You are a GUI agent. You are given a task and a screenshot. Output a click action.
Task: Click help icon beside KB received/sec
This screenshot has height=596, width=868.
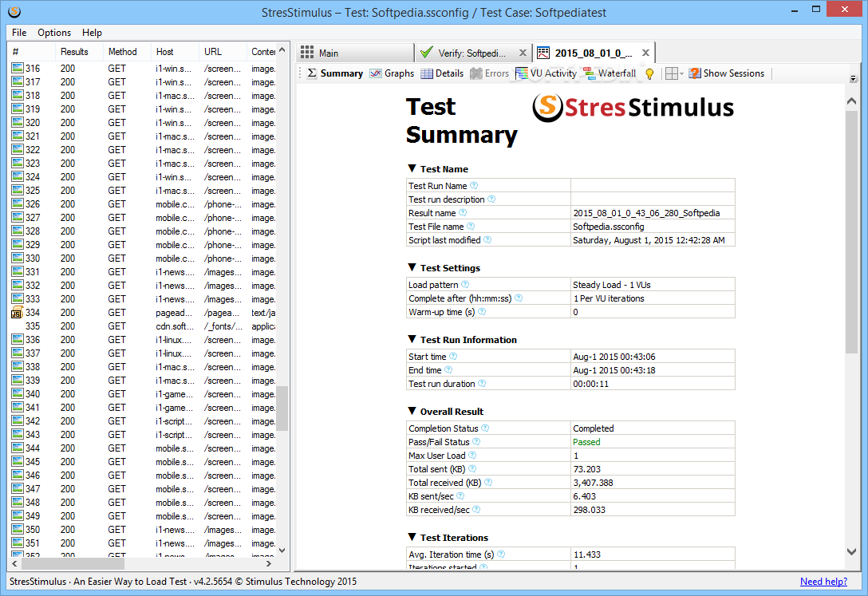pos(476,509)
